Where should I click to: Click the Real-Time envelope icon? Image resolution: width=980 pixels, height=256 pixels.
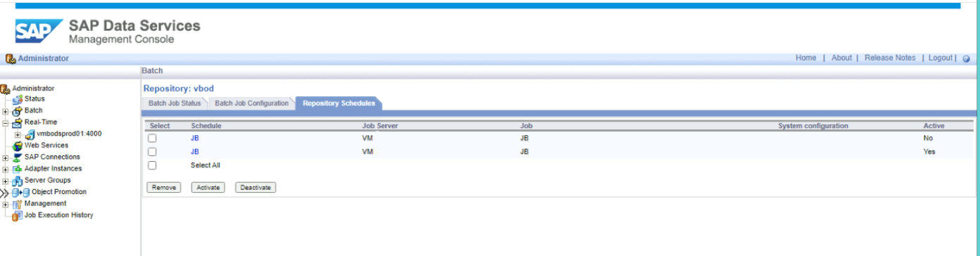(x=18, y=122)
